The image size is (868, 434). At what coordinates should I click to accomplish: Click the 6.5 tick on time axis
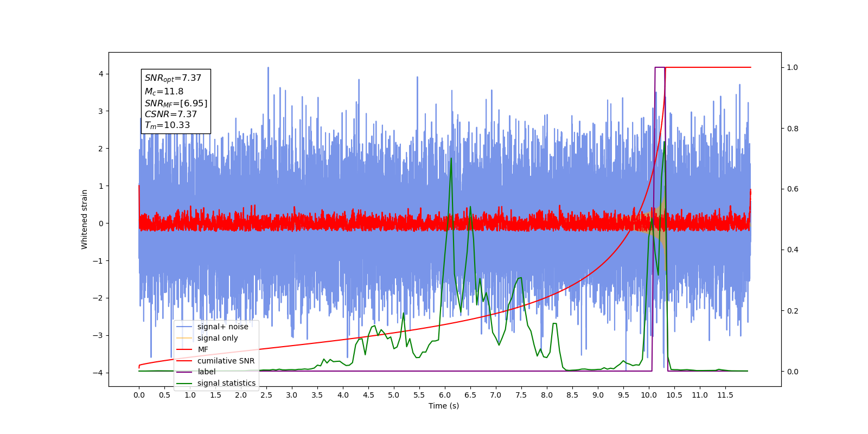point(470,395)
